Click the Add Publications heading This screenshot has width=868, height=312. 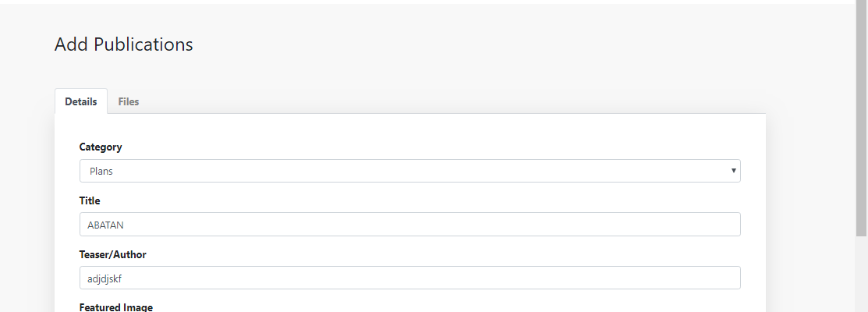(124, 44)
